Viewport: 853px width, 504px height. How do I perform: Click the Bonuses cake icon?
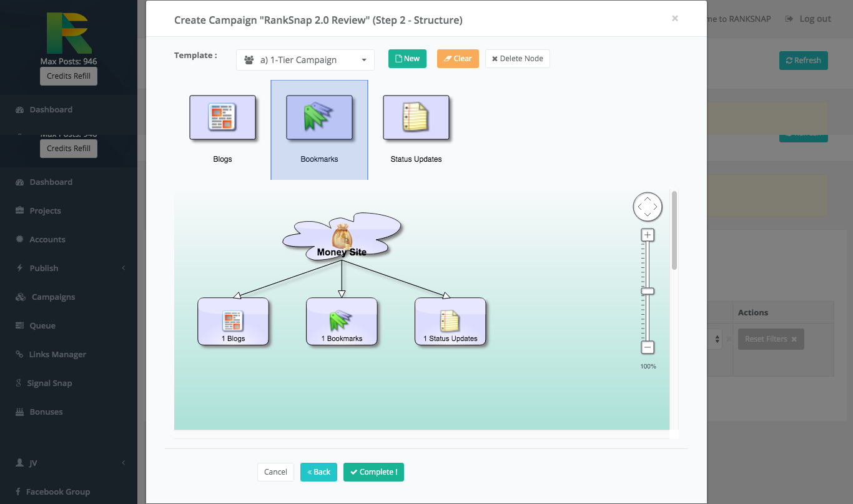click(19, 412)
